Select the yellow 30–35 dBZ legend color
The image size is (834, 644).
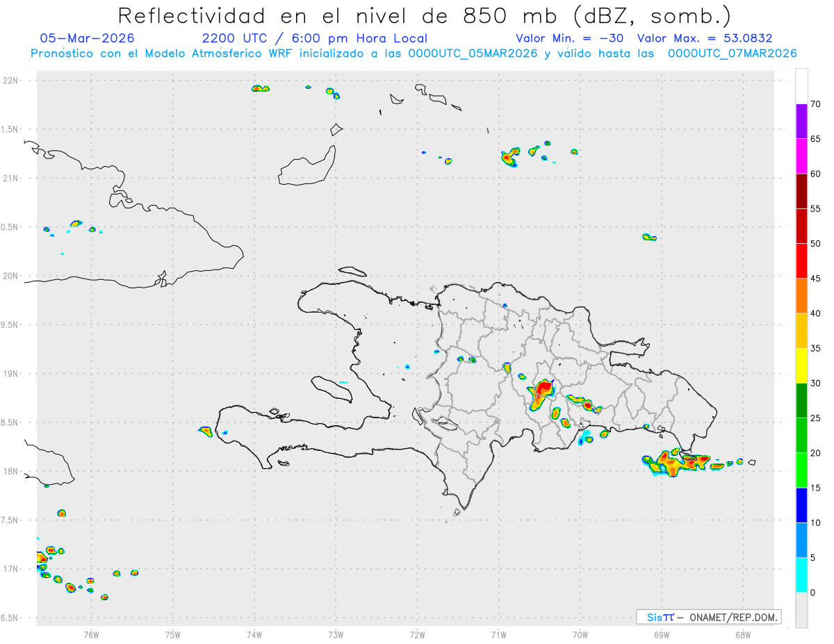click(x=801, y=365)
